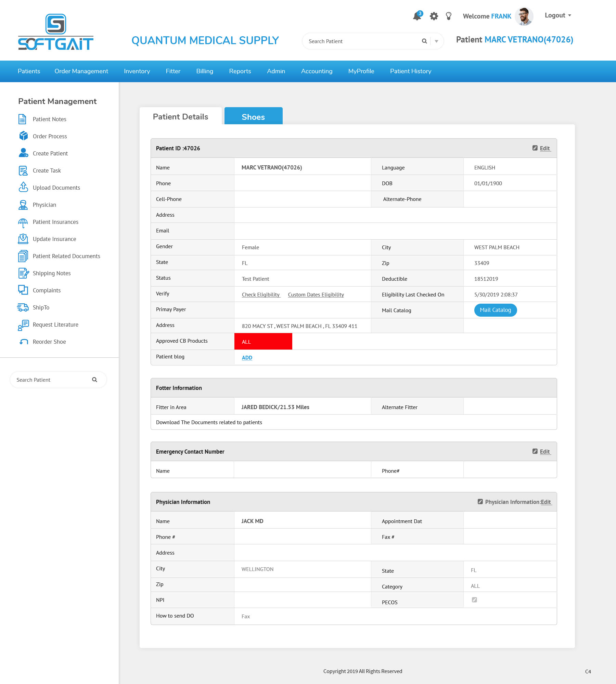Click the Order Process box icon
The height and width of the screenshot is (684, 616).
coord(23,136)
